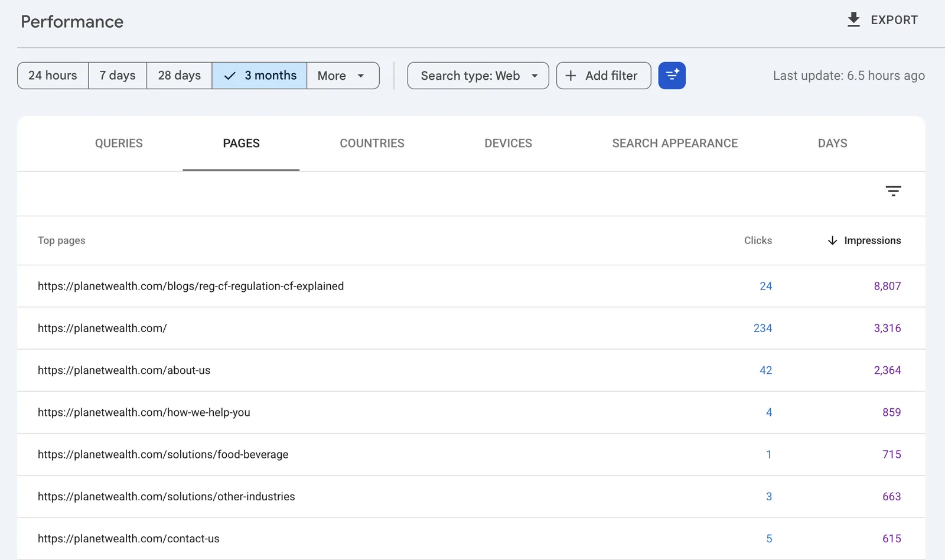Select the 3 months date range

click(x=260, y=76)
